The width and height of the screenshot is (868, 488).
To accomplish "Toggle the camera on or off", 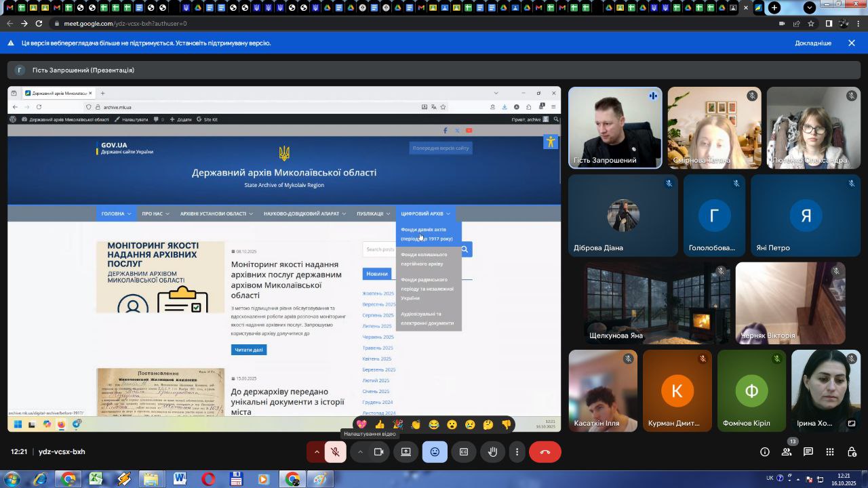I will click(379, 452).
